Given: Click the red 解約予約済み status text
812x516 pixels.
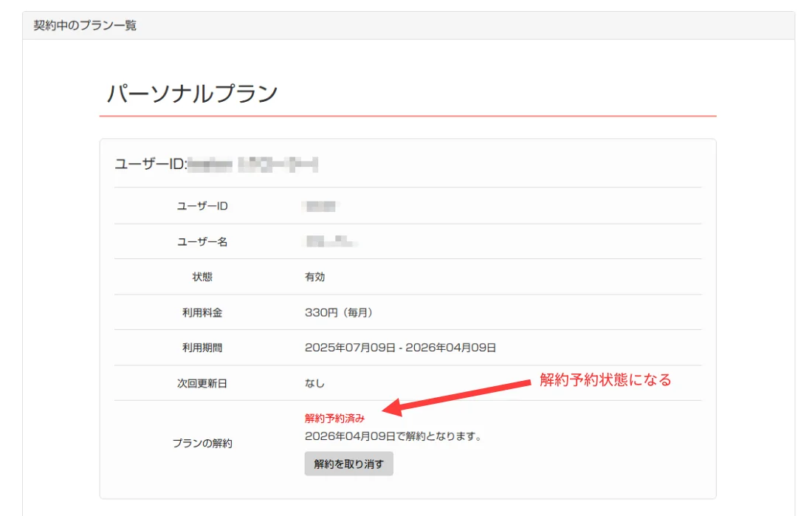Looking at the screenshot, I should 334,418.
